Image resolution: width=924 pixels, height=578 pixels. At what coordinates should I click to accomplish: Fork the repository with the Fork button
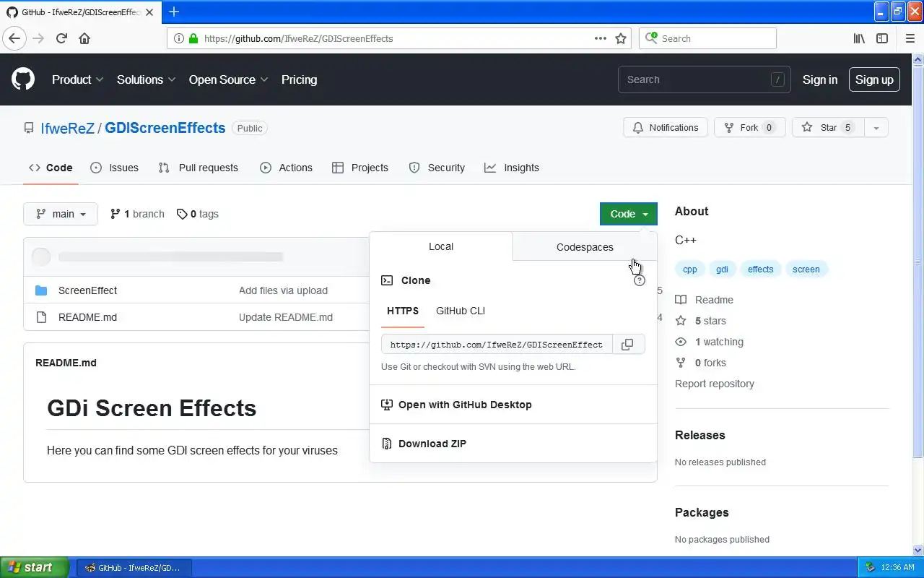[x=749, y=128]
